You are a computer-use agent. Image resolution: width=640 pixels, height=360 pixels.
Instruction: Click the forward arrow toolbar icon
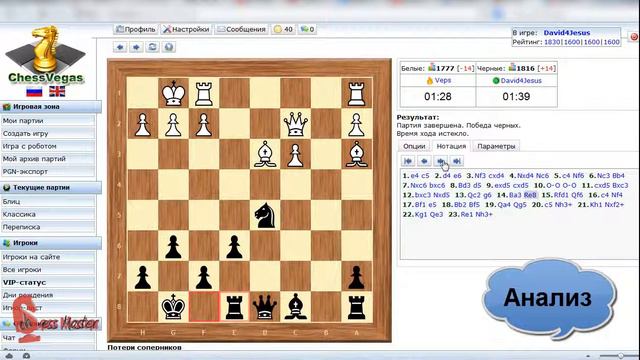(x=136, y=47)
